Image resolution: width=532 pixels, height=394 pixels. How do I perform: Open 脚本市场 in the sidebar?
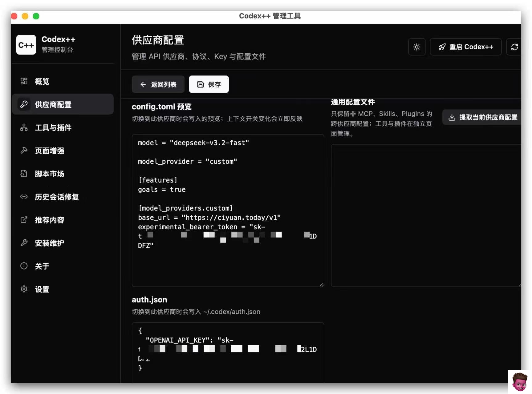(x=63, y=174)
